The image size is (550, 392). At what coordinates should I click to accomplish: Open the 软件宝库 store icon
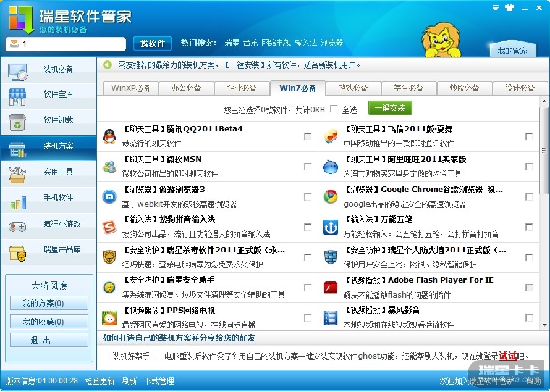[x=17, y=97]
